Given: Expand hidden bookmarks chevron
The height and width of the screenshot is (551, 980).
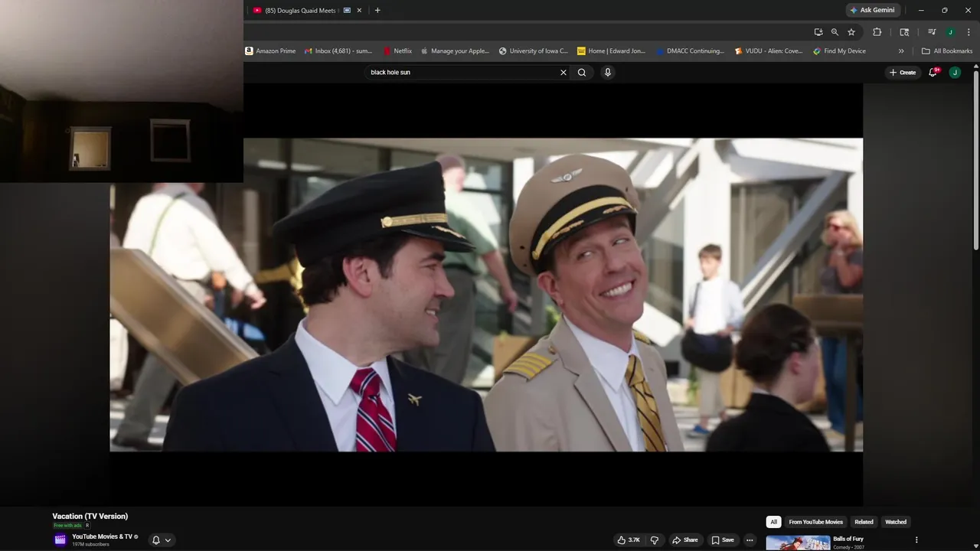Looking at the screenshot, I should [x=901, y=51].
